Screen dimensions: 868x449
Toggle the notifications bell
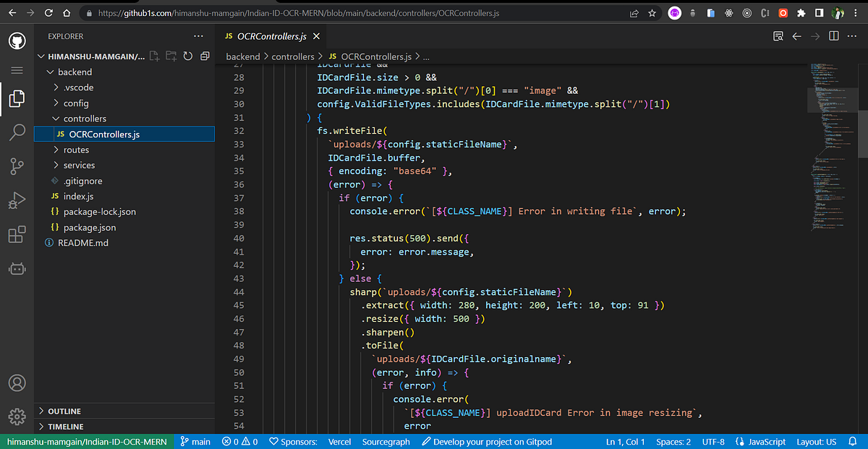(x=852, y=441)
